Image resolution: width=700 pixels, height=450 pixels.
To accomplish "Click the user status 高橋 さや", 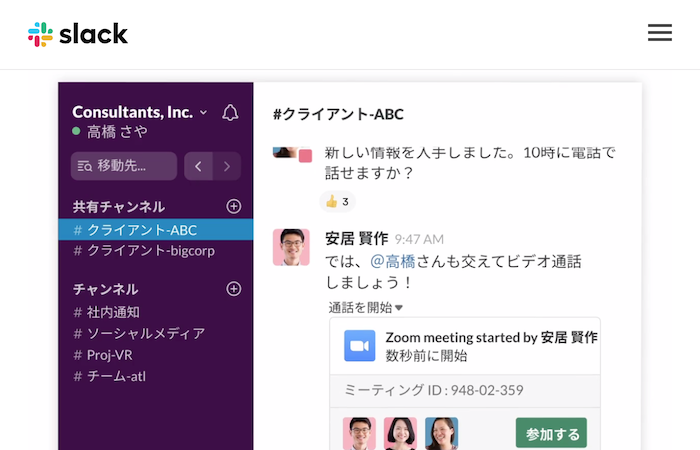I will click(x=110, y=132).
